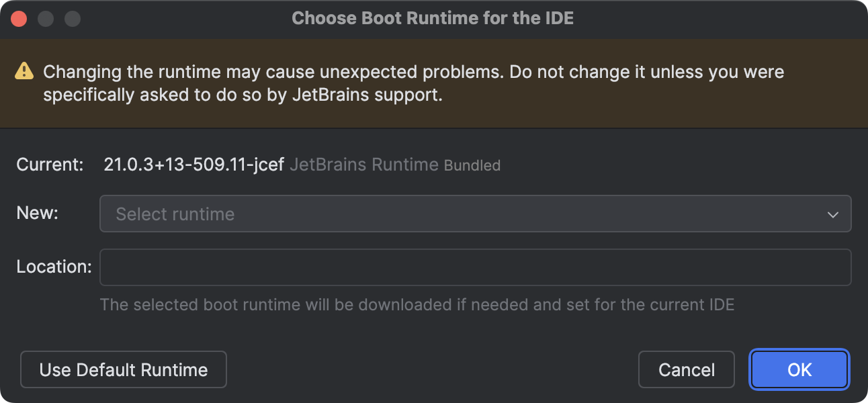Click the Choose Boot Runtime title bar
This screenshot has width=868, height=403.
[434, 18]
